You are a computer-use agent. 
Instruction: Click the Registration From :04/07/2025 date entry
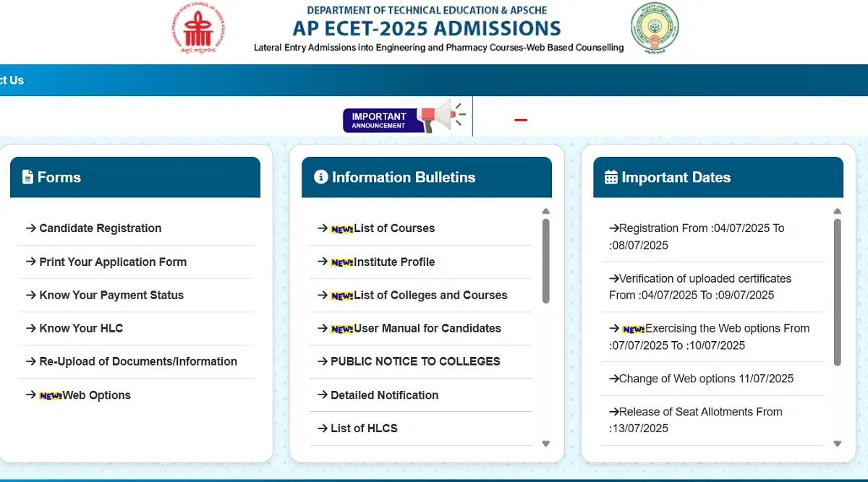[697, 236]
